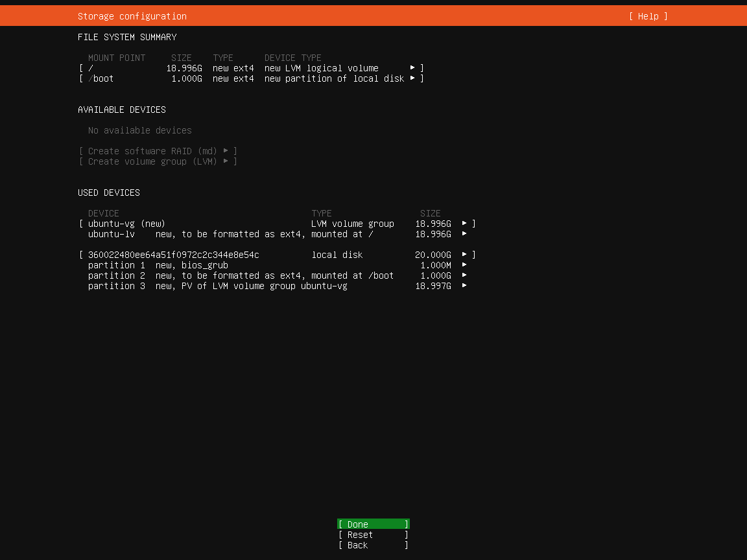The width and height of the screenshot is (747, 560).
Task: Expand the ubuntu-lv logical volume actions
Action: 463,234
